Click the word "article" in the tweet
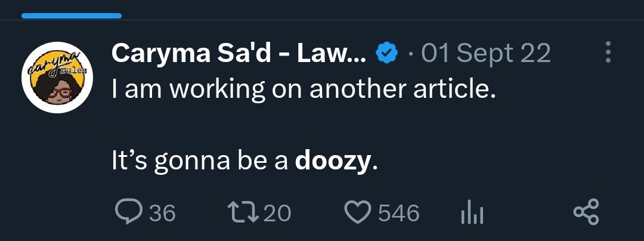 point(456,89)
